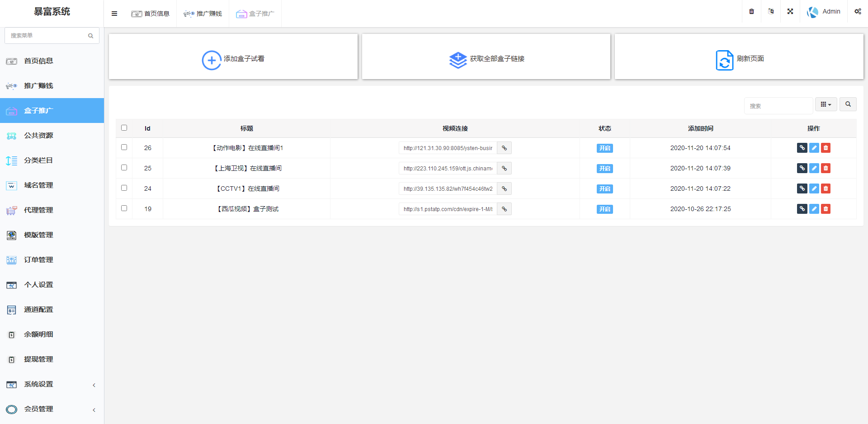The image size is (868, 424).
Task: Click the hamburger menu toggle icon
Action: tap(114, 14)
